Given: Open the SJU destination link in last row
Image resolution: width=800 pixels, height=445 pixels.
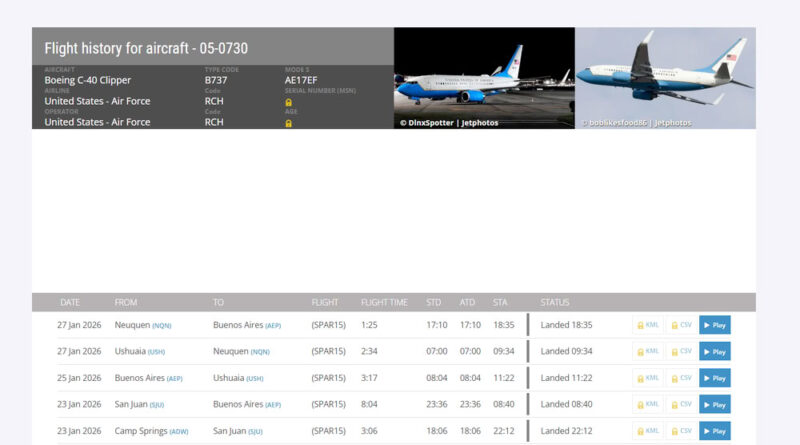Looking at the screenshot, I should pos(255,431).
